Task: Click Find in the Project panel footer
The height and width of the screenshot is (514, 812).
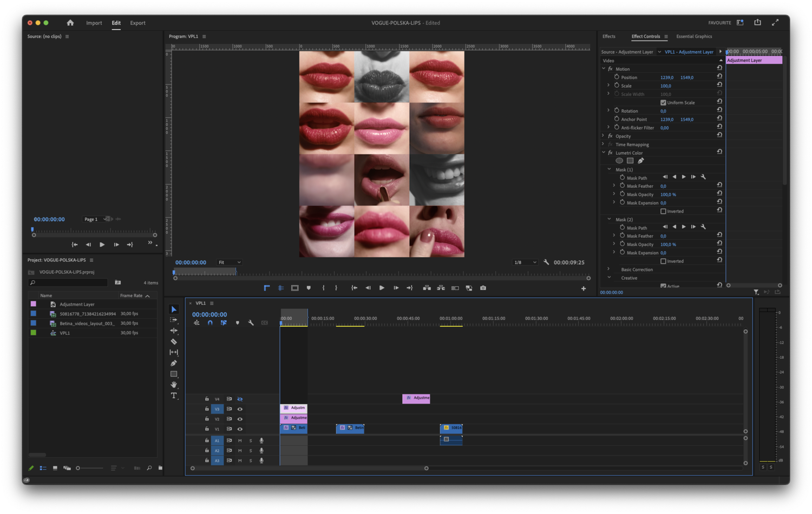Action: 149,468
